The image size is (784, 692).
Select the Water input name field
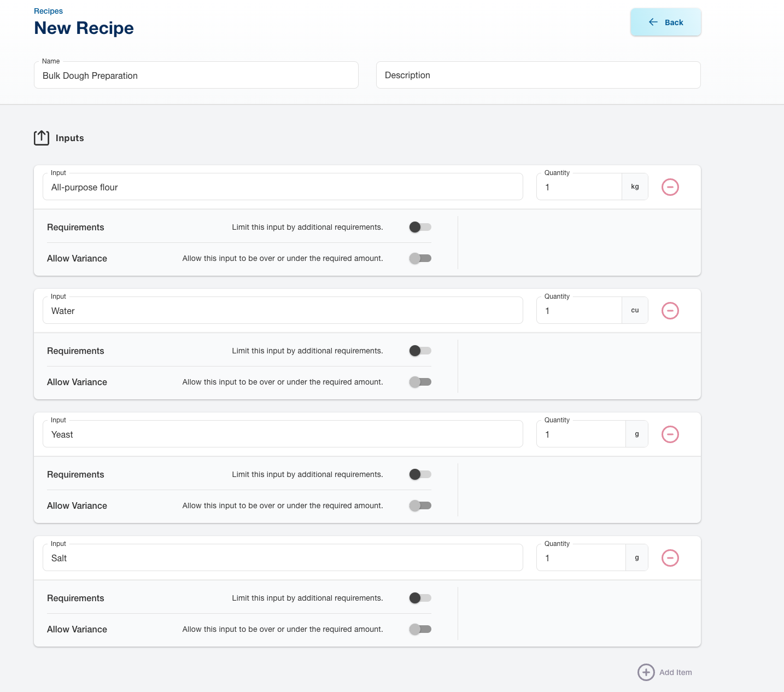click(283, 311)
